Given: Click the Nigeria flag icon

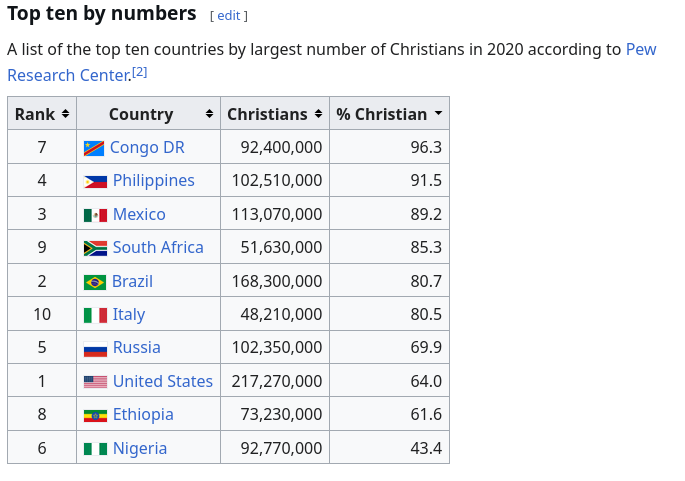Looking at the screenshot, I should 95,449.
